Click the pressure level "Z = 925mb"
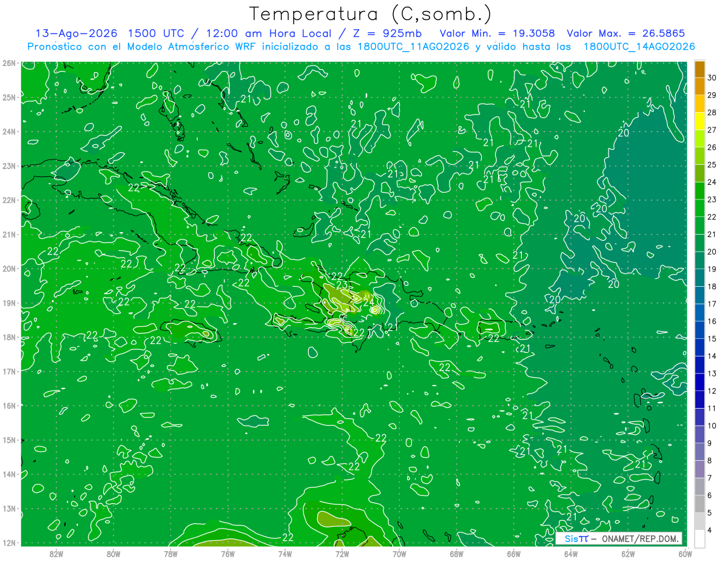 point(387,33)
